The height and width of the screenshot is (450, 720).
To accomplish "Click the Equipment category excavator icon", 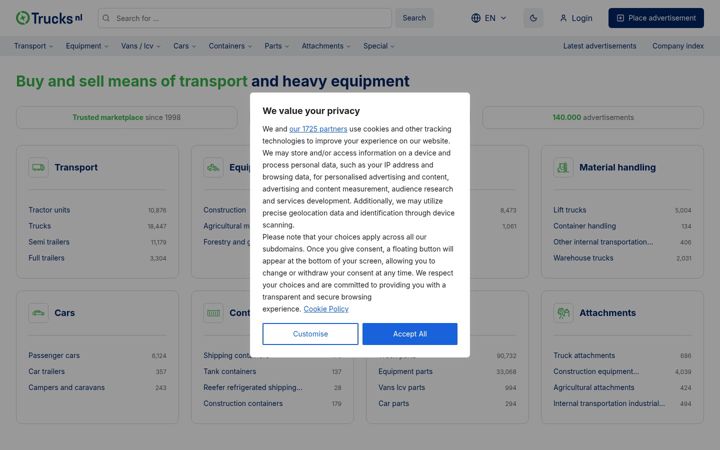I will pyautogui.click(x=213, y=168).
